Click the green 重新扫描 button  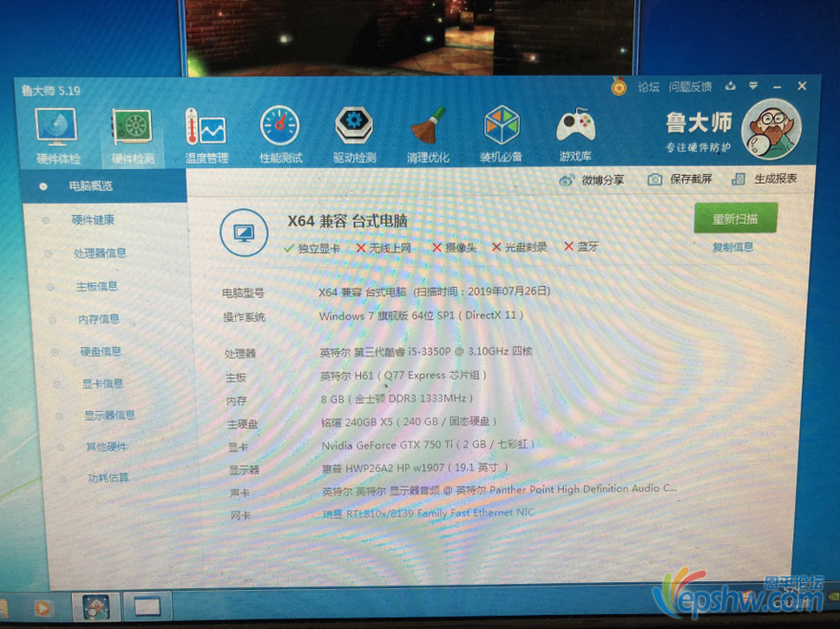click(x=735, y=218)
